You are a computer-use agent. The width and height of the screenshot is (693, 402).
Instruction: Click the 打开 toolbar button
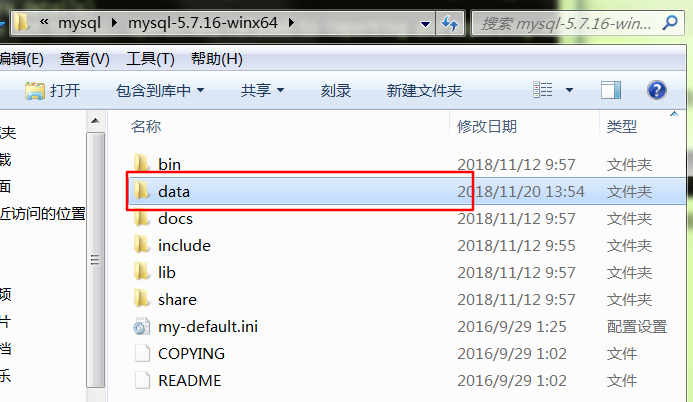point(53,91)
